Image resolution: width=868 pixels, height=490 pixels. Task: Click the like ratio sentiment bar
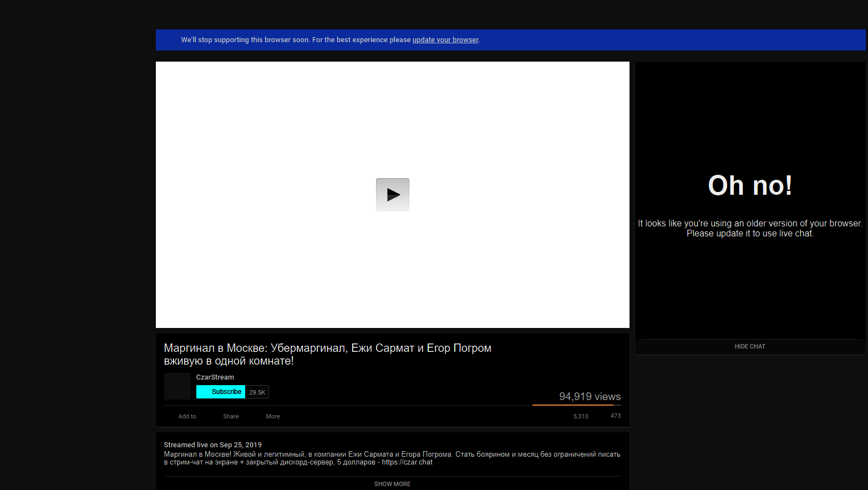tap(576, 405)
